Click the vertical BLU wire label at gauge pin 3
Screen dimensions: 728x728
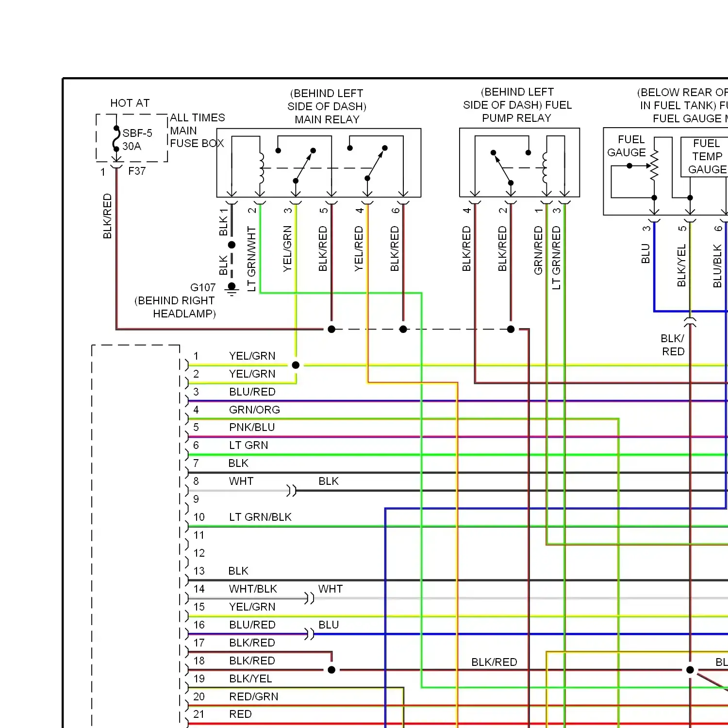pyautogui.click(x=645, y=253)
